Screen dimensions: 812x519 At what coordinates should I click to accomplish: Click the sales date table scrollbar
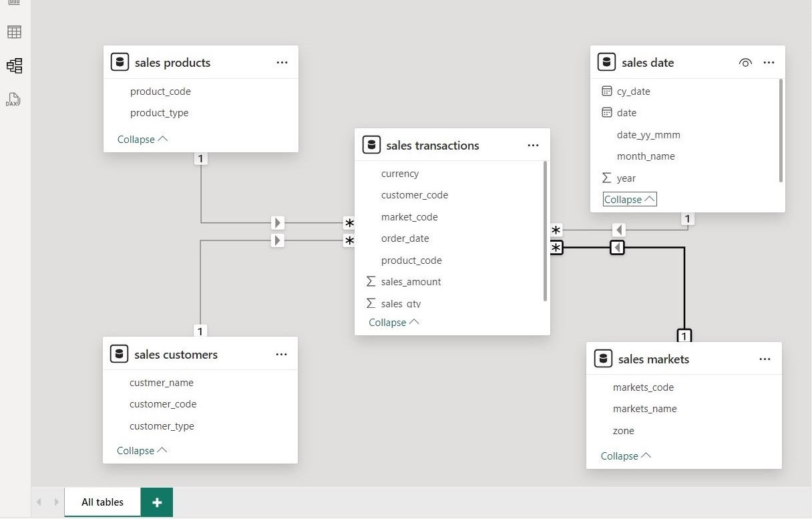point(781,130)
